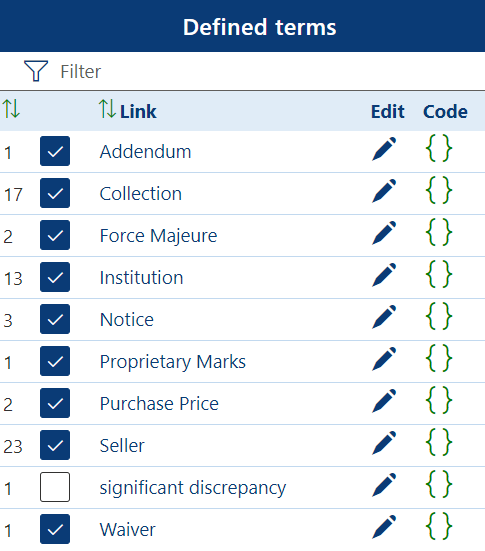The height and width of the screenshot is (551, 485).
Task: Enable the significant discrepancy checkbox
Action: point(55,487)
